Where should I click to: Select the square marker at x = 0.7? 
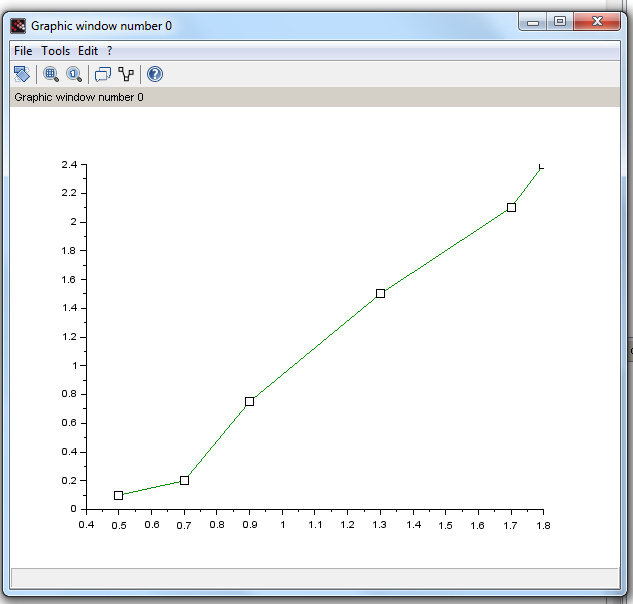(x=184, y=480)
